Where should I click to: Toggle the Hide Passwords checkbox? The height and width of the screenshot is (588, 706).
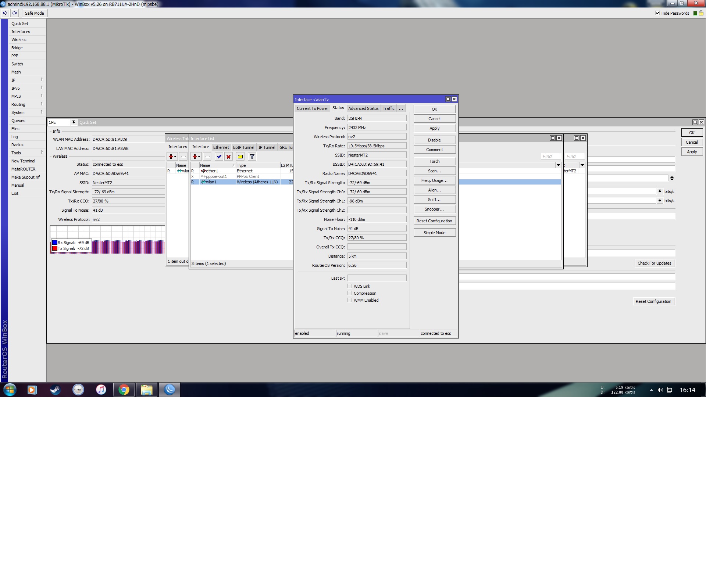[657, 13]
